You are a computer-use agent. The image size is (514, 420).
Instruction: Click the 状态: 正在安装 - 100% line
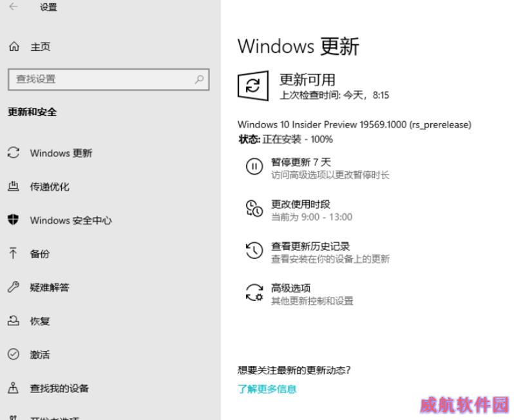(285, 139)
